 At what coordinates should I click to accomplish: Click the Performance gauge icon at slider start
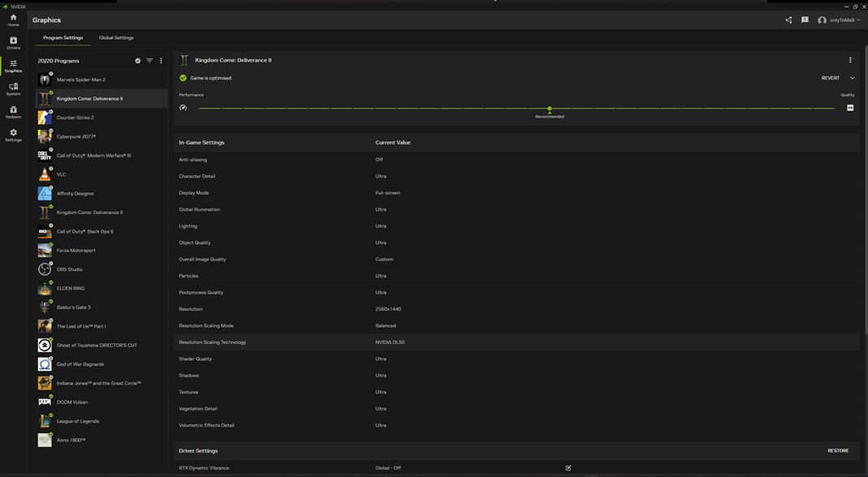click(183, 108)
